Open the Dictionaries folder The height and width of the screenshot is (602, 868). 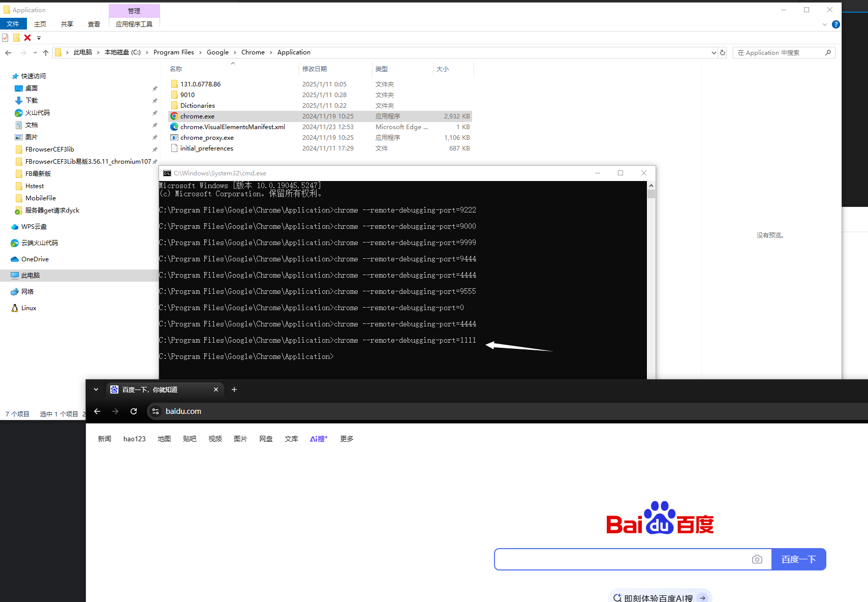(x=197, y=105)
